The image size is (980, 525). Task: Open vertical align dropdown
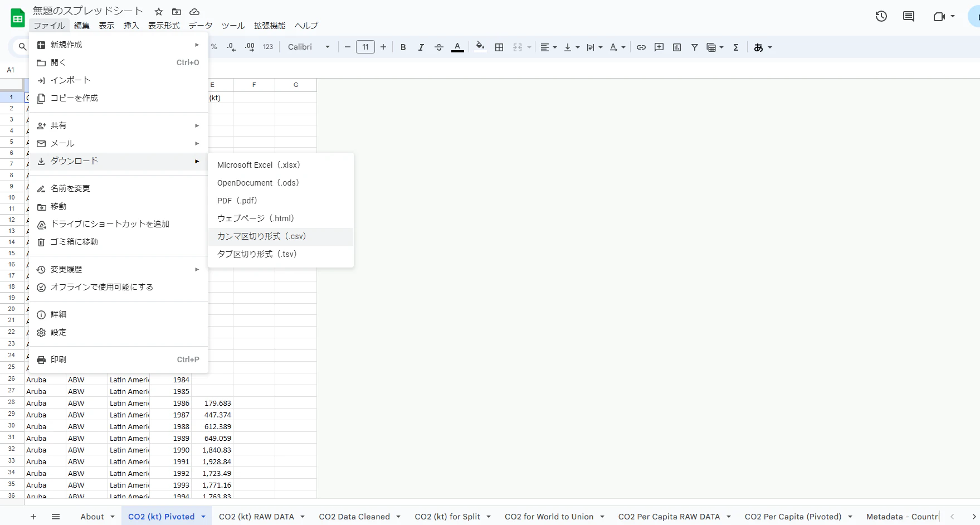(572, 47)
